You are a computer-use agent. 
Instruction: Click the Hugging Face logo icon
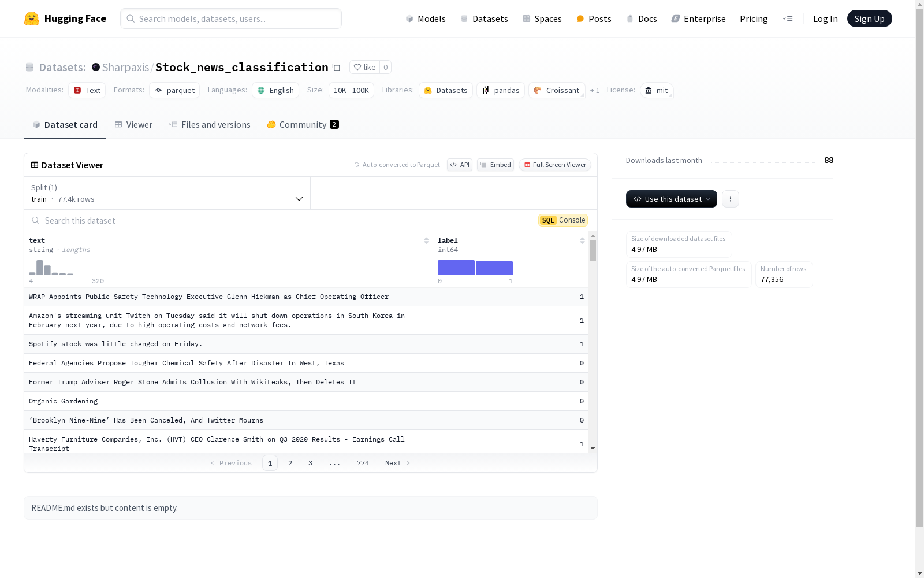[x=32, y=18]
